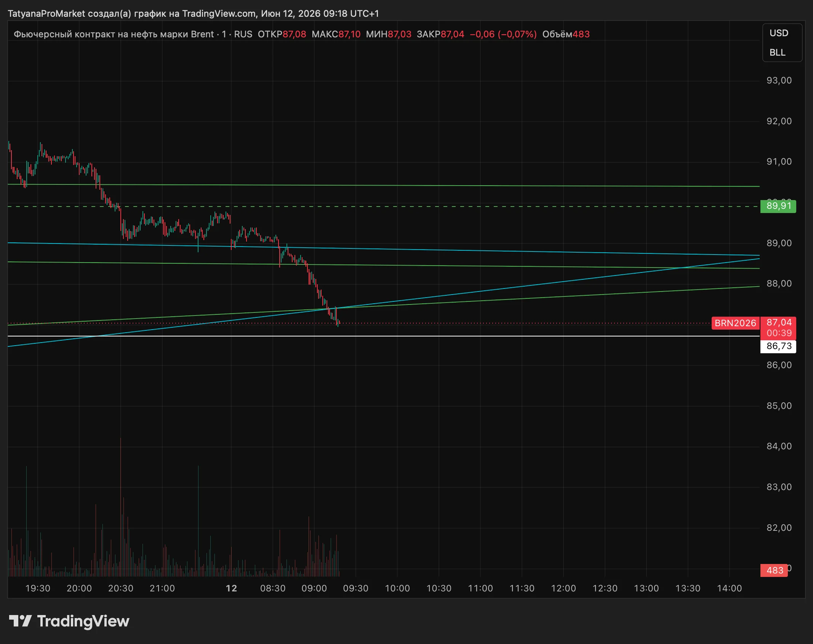Click the 83,00 price axis label
Viewport: 813px width, 644px height.
[779, 487]
